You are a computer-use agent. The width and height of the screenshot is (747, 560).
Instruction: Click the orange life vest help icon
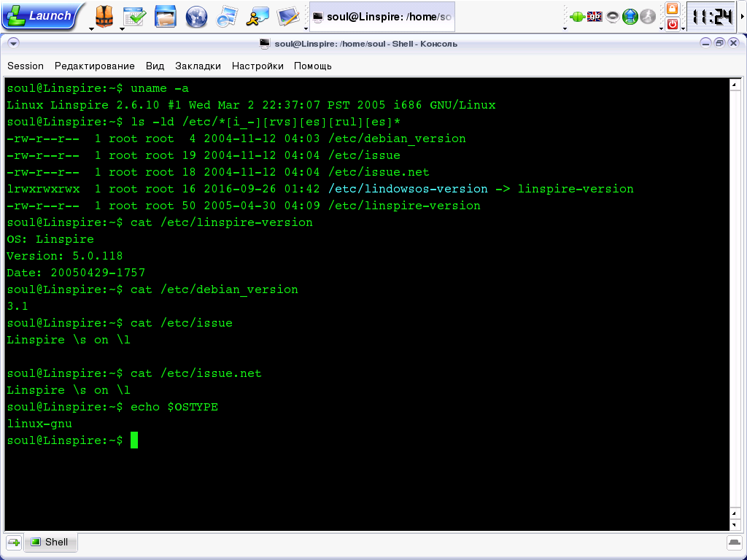[x=104, y=16]
